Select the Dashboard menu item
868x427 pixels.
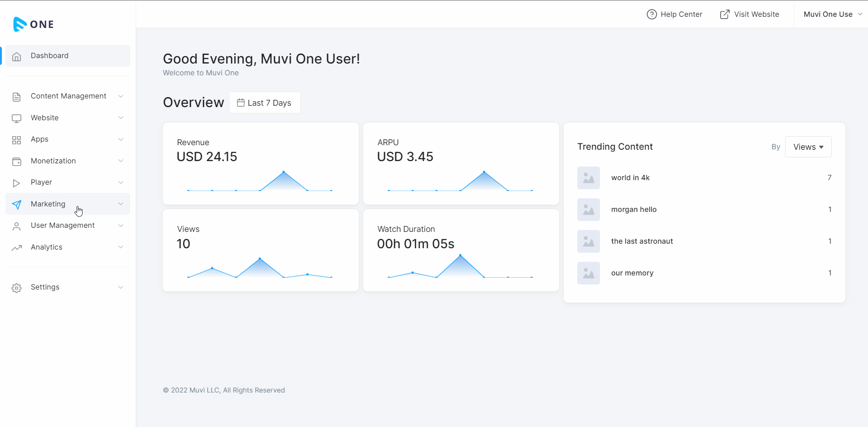click(x=50, y=56)
